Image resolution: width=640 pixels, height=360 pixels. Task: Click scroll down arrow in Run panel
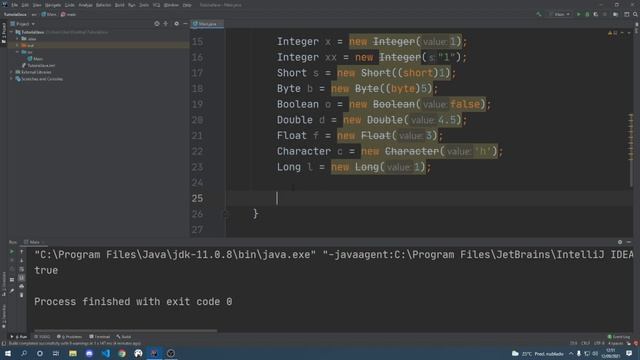(22, 260)
